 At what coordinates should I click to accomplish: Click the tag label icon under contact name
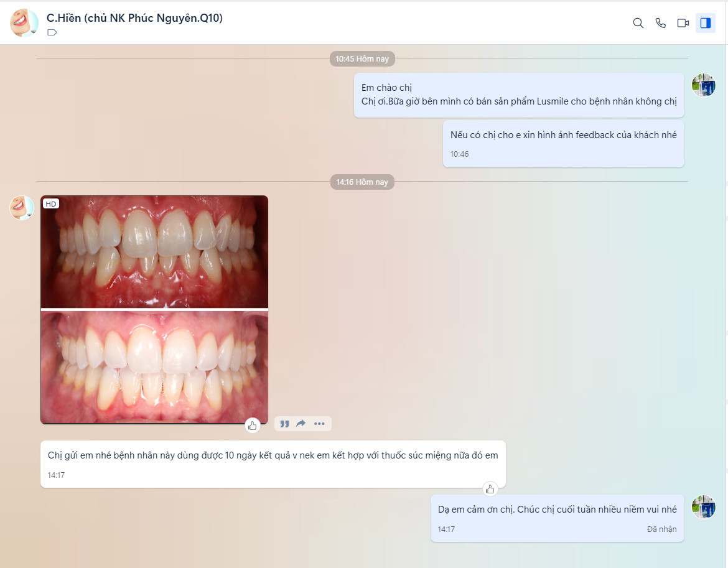pyautogui.click(x=52, y=32)
